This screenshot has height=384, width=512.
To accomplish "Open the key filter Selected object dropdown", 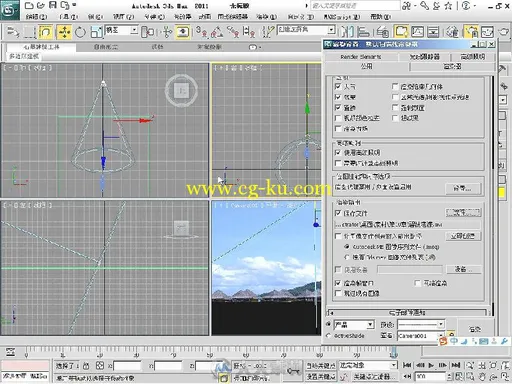I will coord(368,365).
